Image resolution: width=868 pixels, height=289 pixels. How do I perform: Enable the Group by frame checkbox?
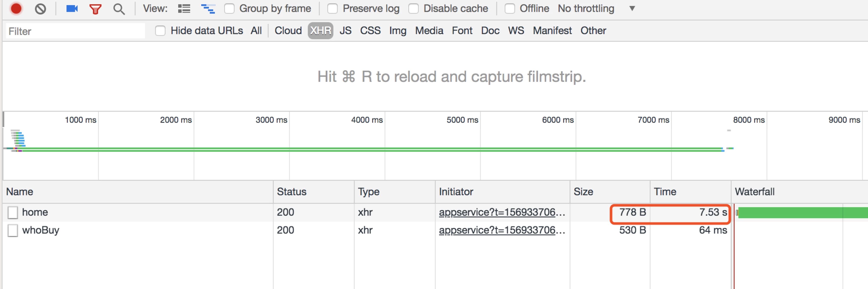click(229, 9)
